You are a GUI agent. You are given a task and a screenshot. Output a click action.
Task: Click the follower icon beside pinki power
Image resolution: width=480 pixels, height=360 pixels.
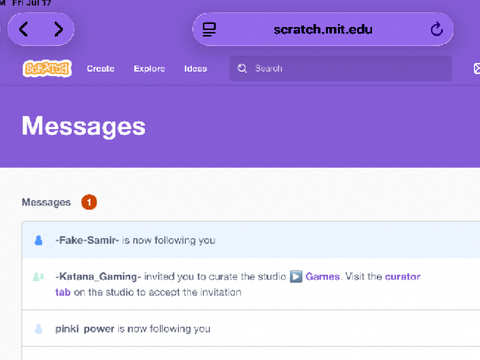coord(39,329)
